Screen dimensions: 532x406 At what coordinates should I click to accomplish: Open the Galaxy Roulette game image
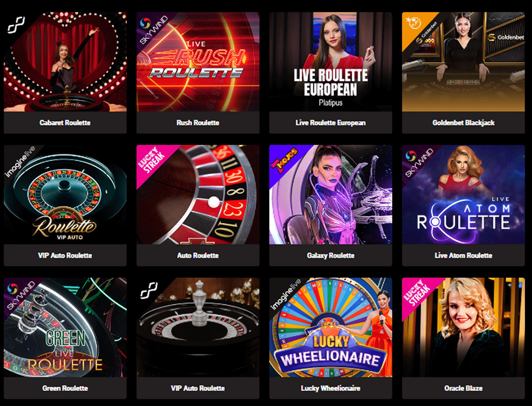(x=330, y=194)
